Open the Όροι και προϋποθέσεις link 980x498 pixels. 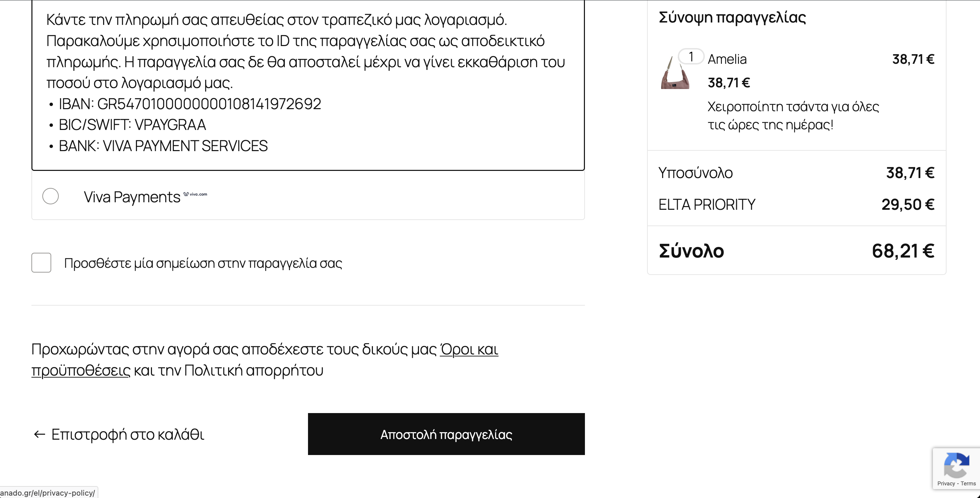tap(469, 349)
